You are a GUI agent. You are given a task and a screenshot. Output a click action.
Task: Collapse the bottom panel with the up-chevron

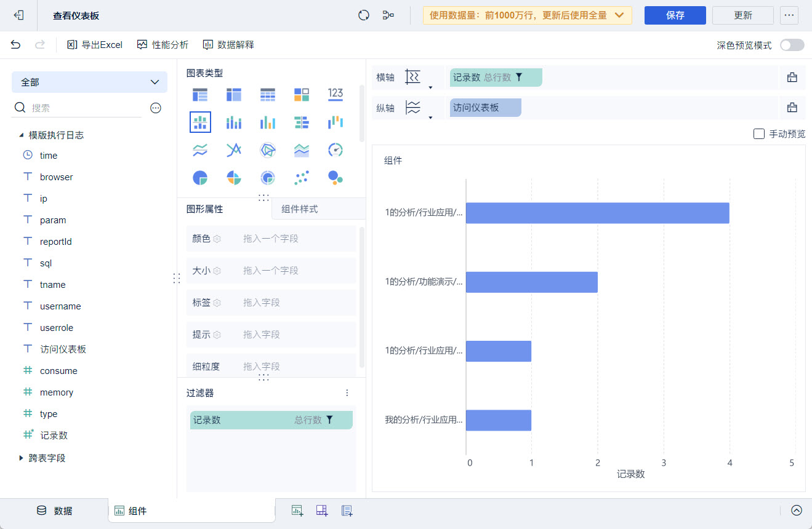pyautogui.click(x=797, y=510)
